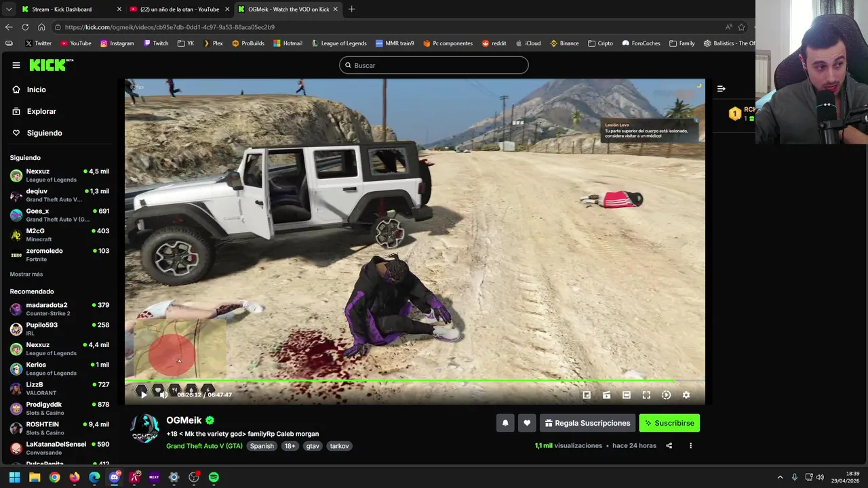Open zeromoledo Fortnite channel
Screen dimensions: 868x488
(60, 254)
